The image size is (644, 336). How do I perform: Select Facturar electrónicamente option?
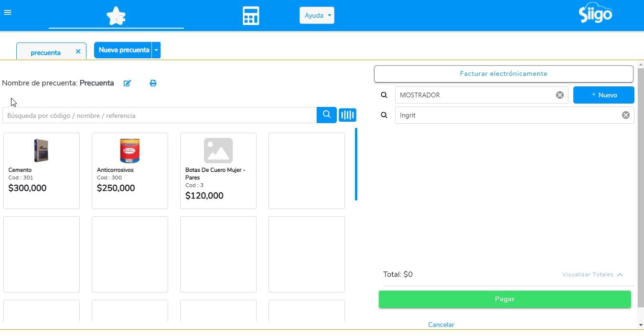504,74
